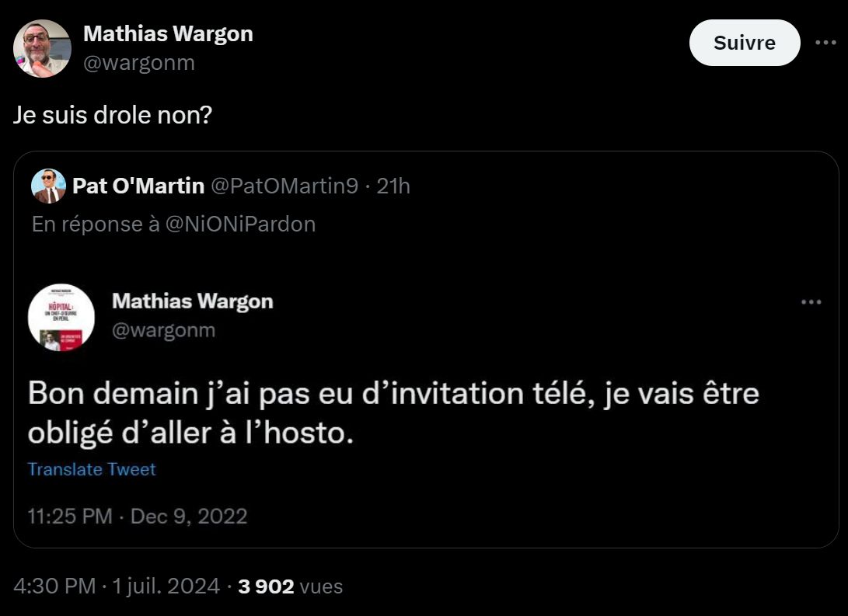Click the top @wargonm handle

click(x=138, y=63)
